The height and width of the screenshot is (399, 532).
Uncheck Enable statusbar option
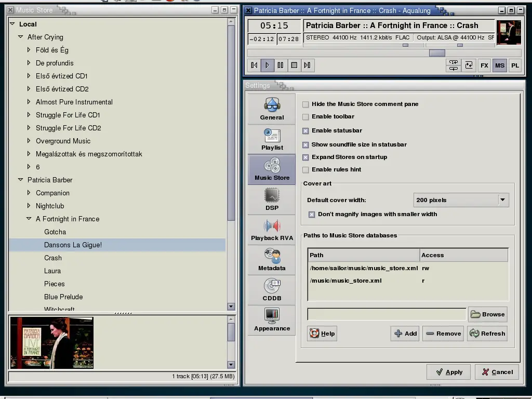(x=305, y=130)
